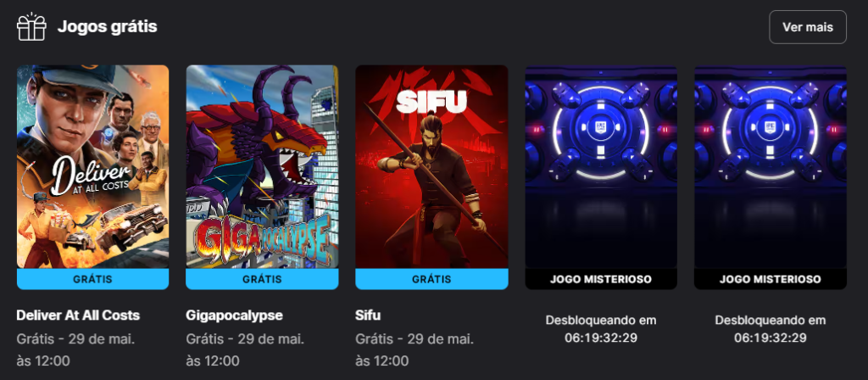The image size is (868, 380).
Task: Click the Ver mais button
Action: (x=808, y=27)
